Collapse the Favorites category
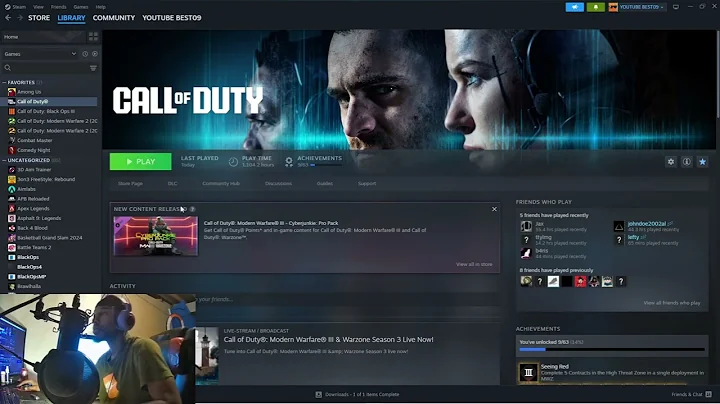This screenshot has width=720, height=404. point(5,83)
